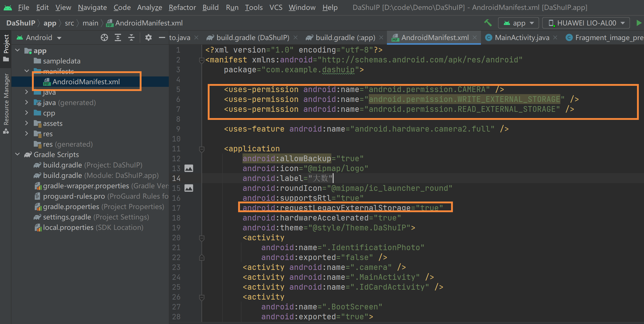Collapse the manifests folder
Viewport: 644px width, 324px height.
(26, 71)
